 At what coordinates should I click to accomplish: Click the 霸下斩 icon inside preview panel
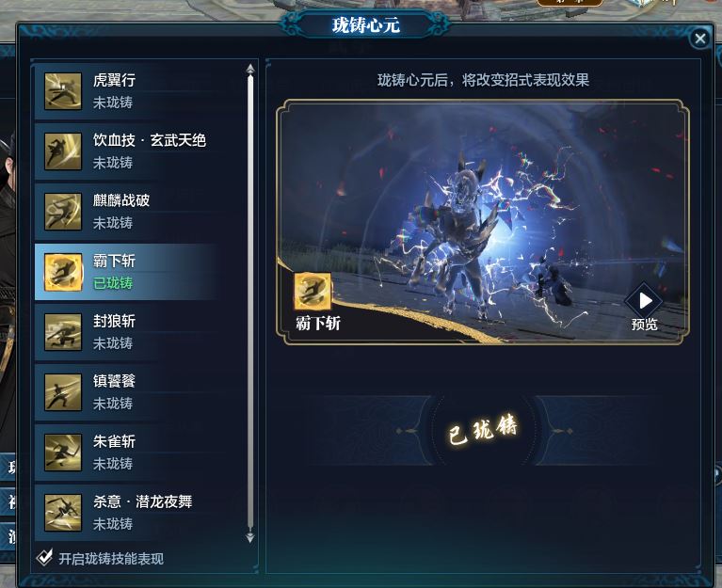click(313, 292)
